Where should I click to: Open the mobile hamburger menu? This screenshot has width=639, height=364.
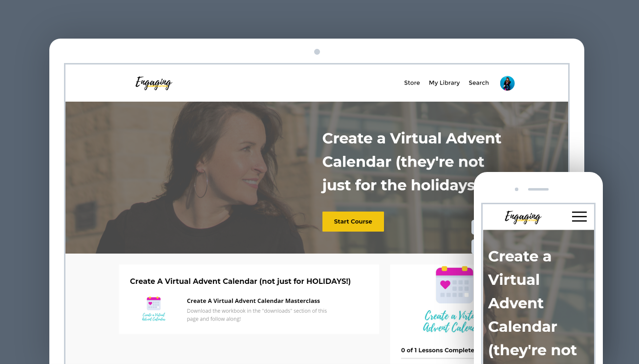click(x=579, y=216)
